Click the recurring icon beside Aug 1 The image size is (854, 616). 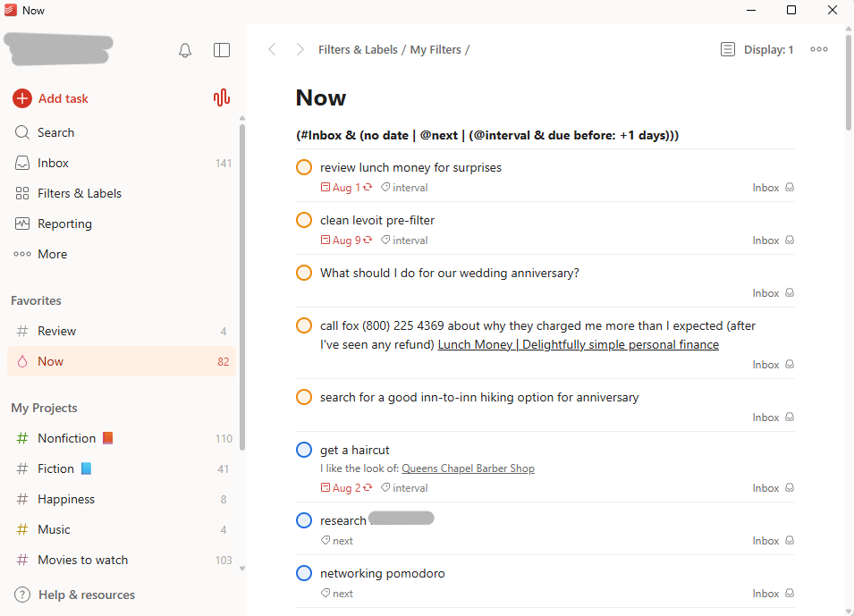point(368,187)
